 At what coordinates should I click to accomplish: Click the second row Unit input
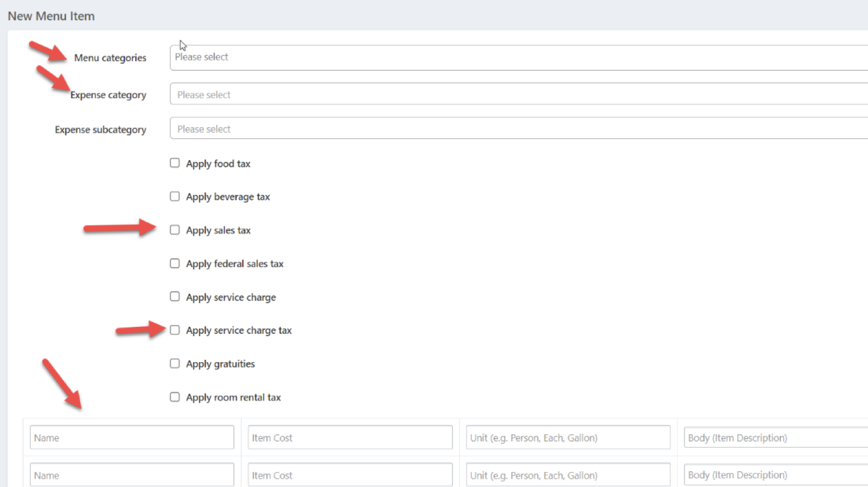tap(567, 475)
